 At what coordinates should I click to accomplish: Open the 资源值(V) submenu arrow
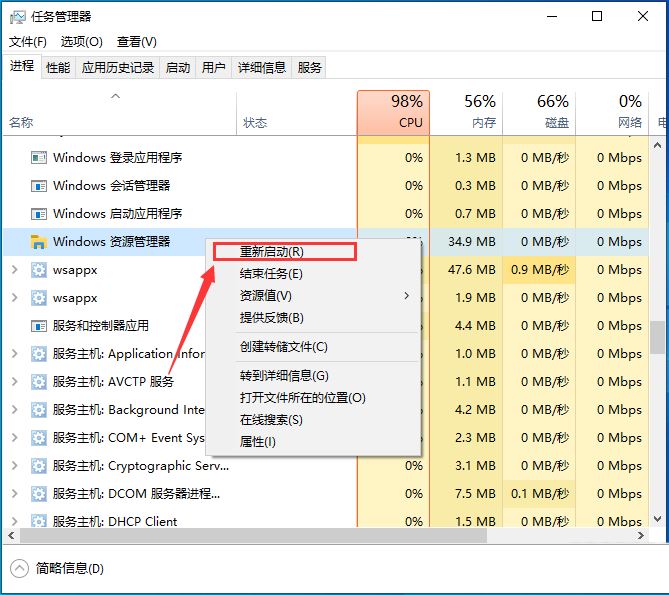pyautogui.click(x=407, y=296)
